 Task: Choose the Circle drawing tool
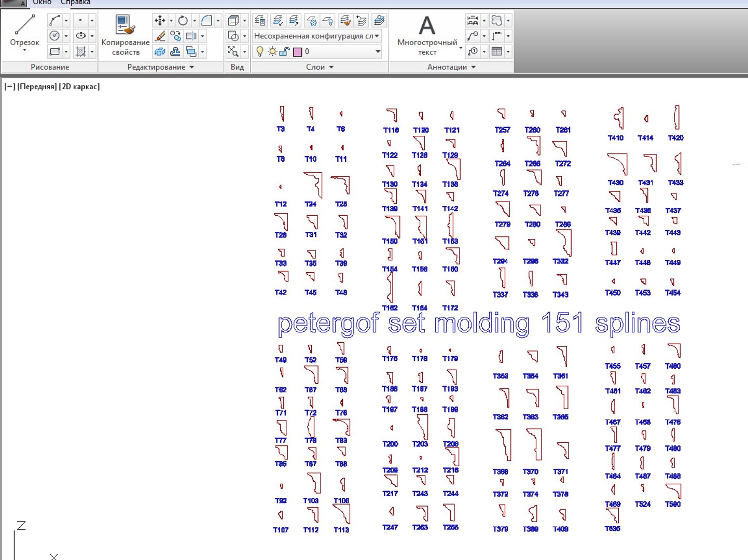[x=54, y=36]
